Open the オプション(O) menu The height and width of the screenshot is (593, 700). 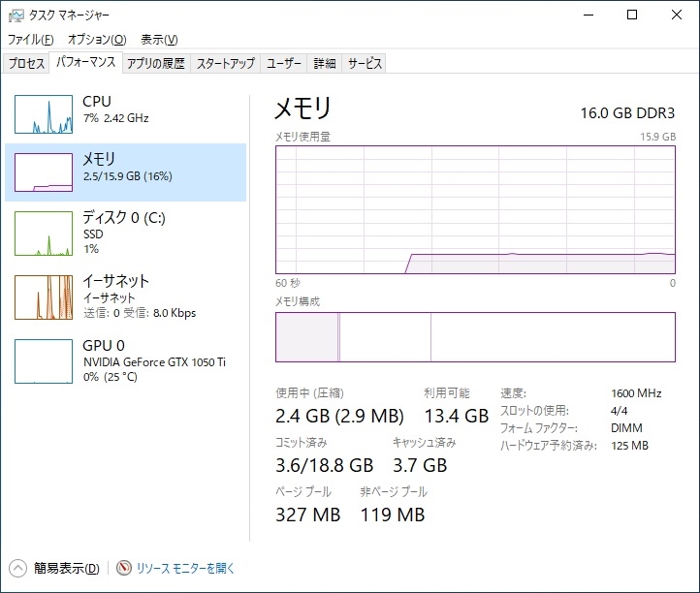click(x=97, y=40)
